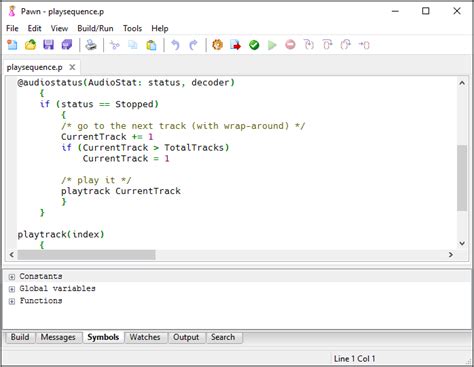Switch to the Messages tab
Image resolution: width=474 pixels, height=367 pixels.
58,337
